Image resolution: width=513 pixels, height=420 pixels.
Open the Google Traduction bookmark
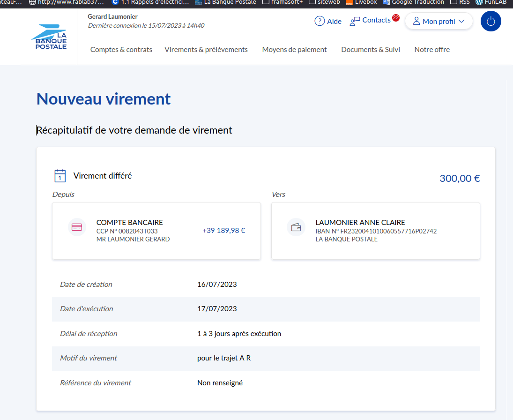413,2
